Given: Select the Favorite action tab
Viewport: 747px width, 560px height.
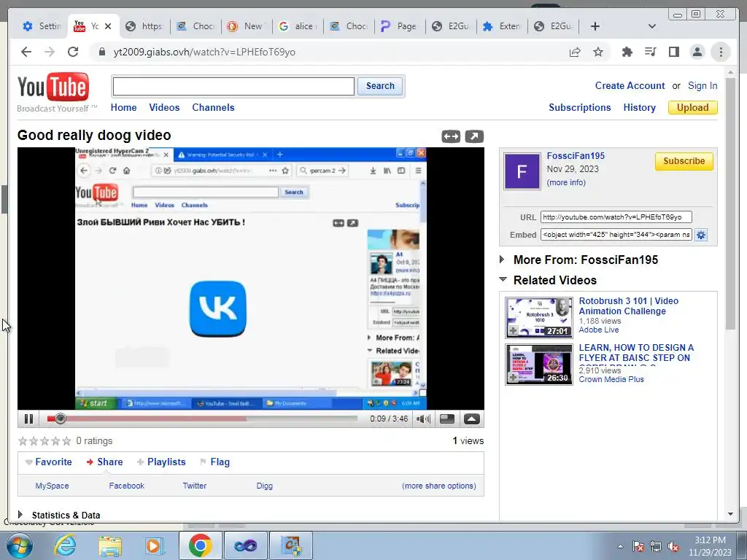Looking at the screenshot, I should pos(49,462).
